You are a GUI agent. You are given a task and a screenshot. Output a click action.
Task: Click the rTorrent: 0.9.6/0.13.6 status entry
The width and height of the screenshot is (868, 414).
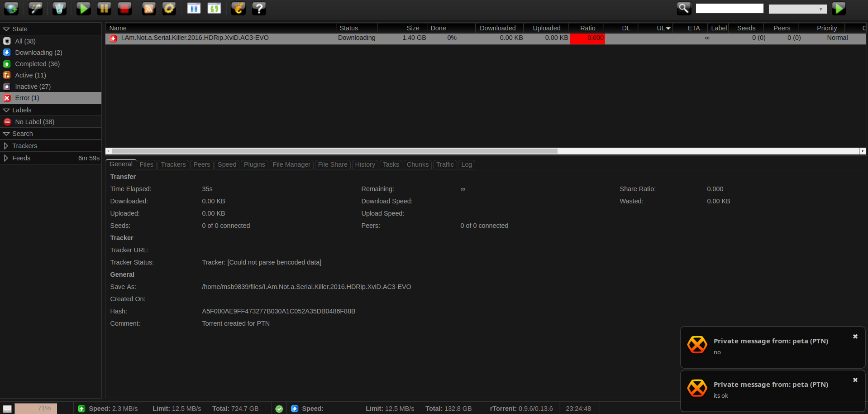tap(521, 409)
